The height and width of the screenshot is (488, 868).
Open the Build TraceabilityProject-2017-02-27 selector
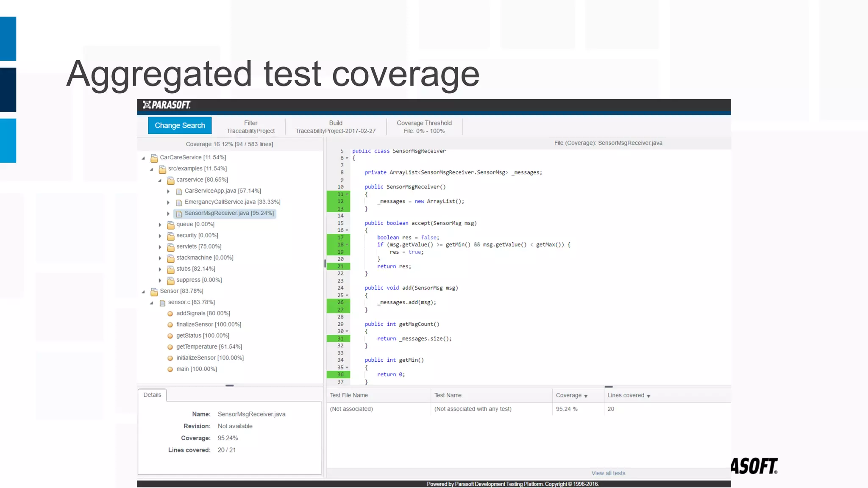tap(336, 127)
